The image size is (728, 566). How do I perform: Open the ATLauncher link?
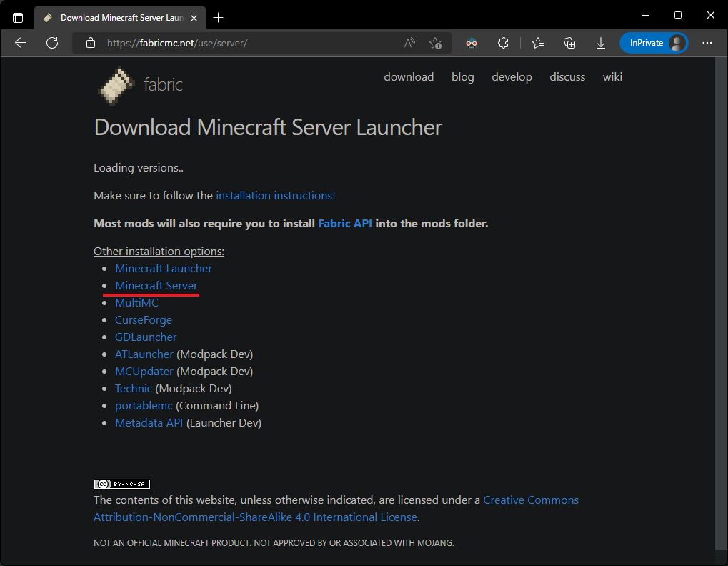(144, 354)
